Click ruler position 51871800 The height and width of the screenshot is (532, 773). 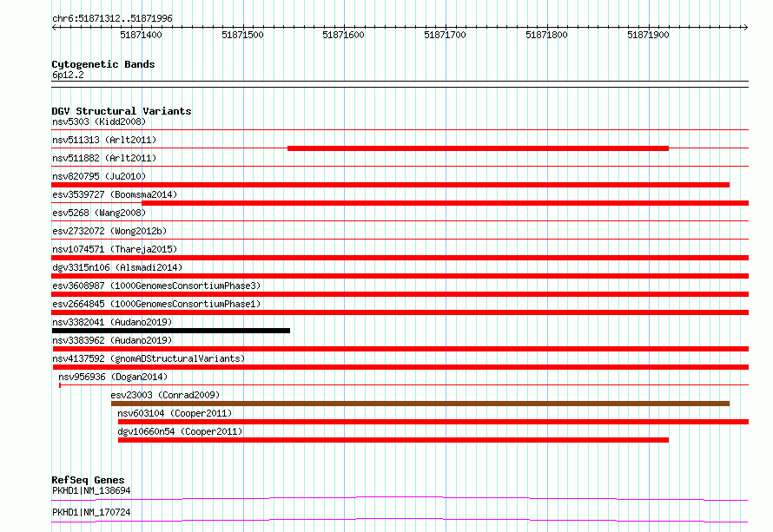point(546,35)
